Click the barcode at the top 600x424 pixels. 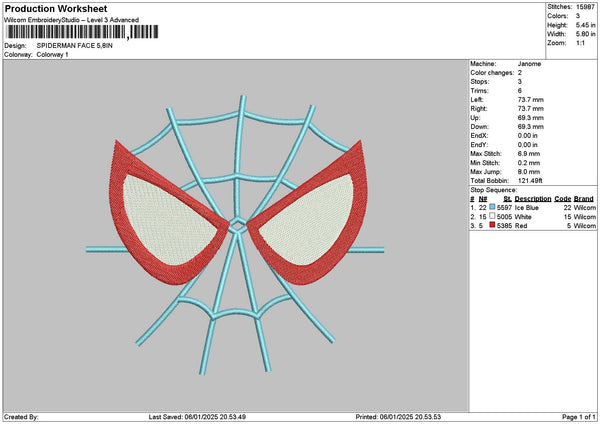[x=82, y=32]
